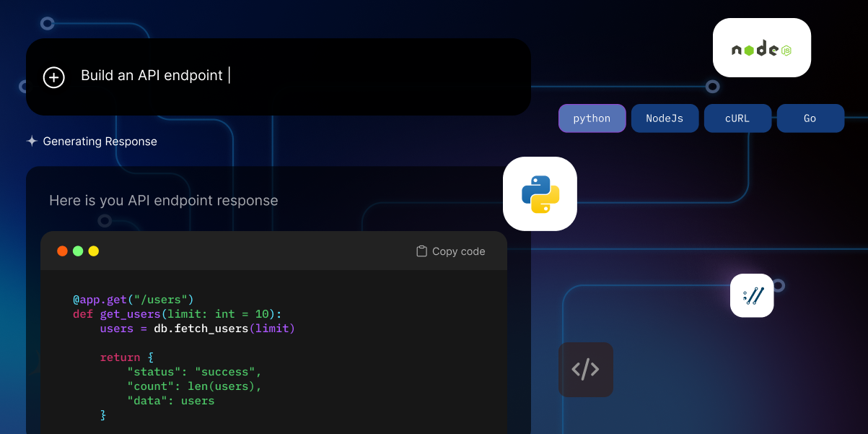Click the '"count": len(users),' line
The image size is (868, 434).
coord(194,386)
